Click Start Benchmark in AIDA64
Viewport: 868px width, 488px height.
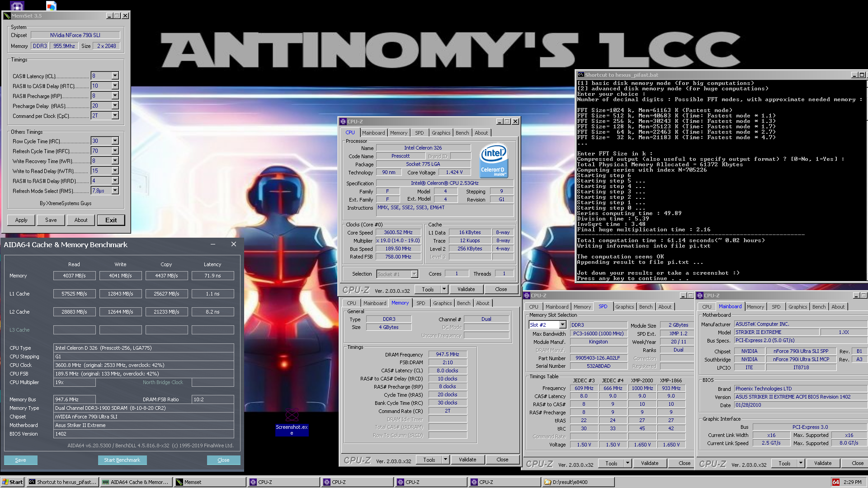tap(122, 460)
